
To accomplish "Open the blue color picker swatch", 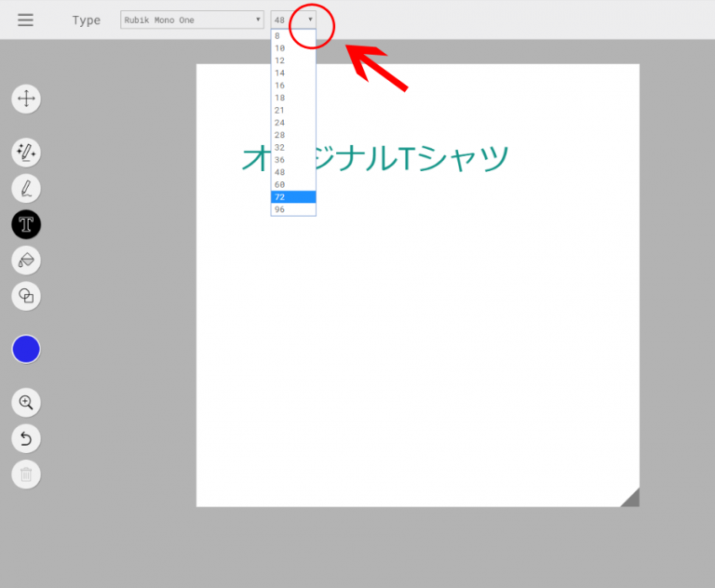I will point(26,350).
